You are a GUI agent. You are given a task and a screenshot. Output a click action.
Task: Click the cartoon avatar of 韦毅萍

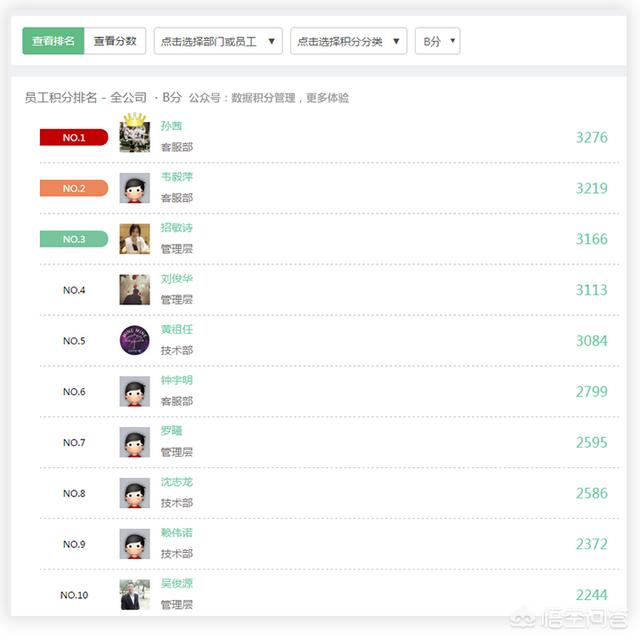(135, 188)
